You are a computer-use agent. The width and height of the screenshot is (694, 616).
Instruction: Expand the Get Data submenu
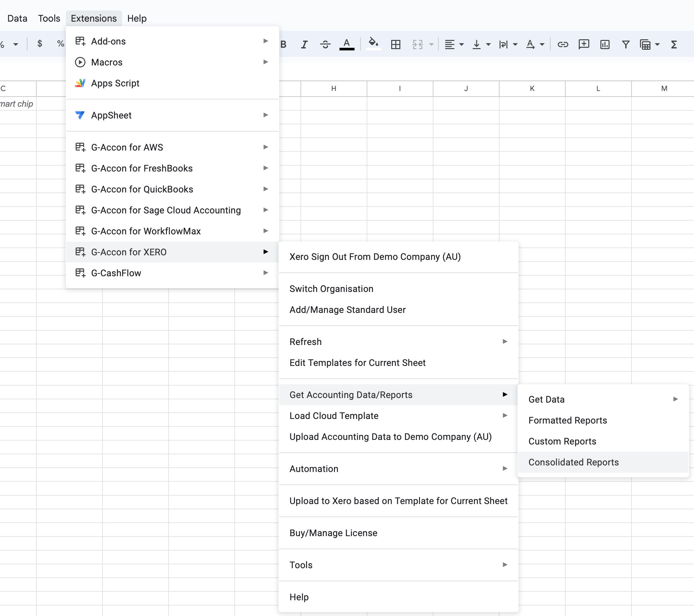click(603, 399)
